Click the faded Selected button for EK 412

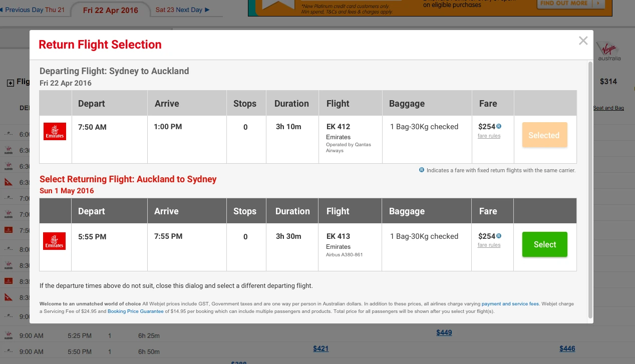[544, 135]
